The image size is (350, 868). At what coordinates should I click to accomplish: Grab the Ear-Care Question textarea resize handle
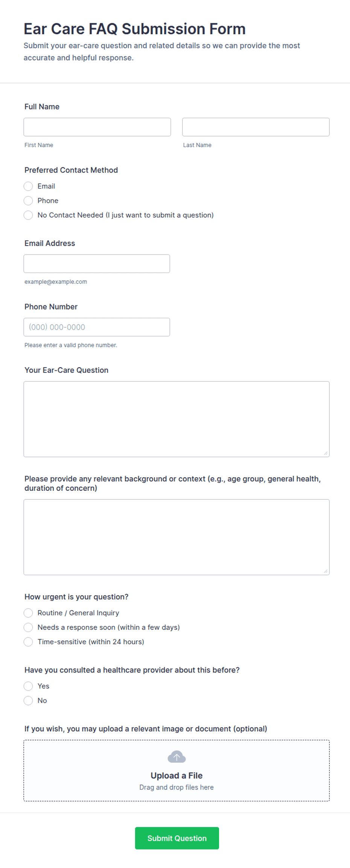pos(326,453)
